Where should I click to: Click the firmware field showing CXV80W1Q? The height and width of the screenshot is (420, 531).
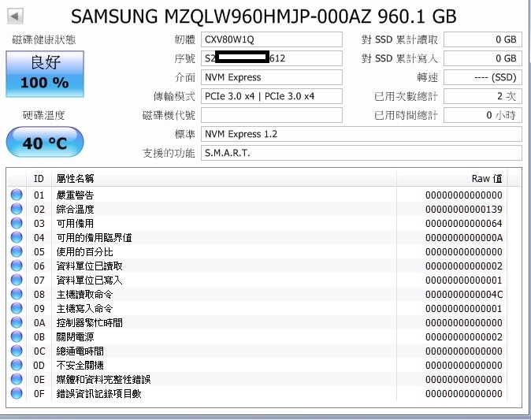click(x=272, y=39)
